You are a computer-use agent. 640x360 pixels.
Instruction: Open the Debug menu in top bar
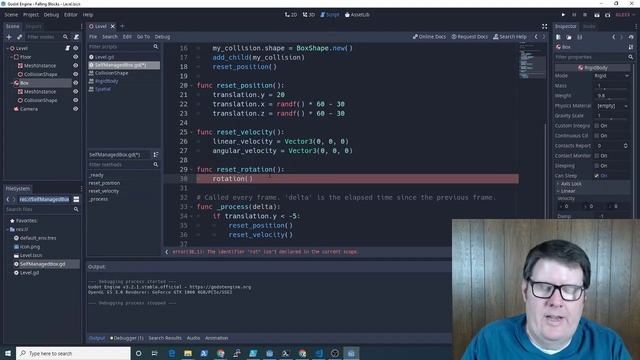click(x=51, y=15)
